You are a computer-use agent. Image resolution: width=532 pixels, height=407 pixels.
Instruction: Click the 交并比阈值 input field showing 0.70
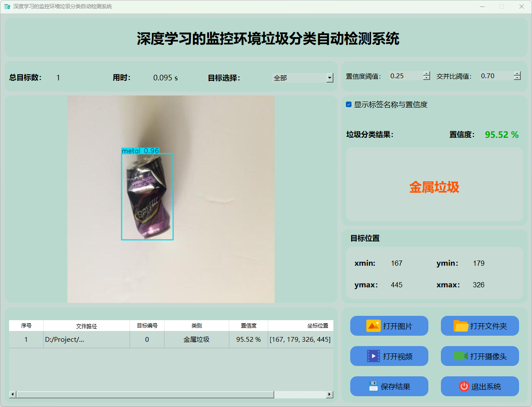point(497,76)
